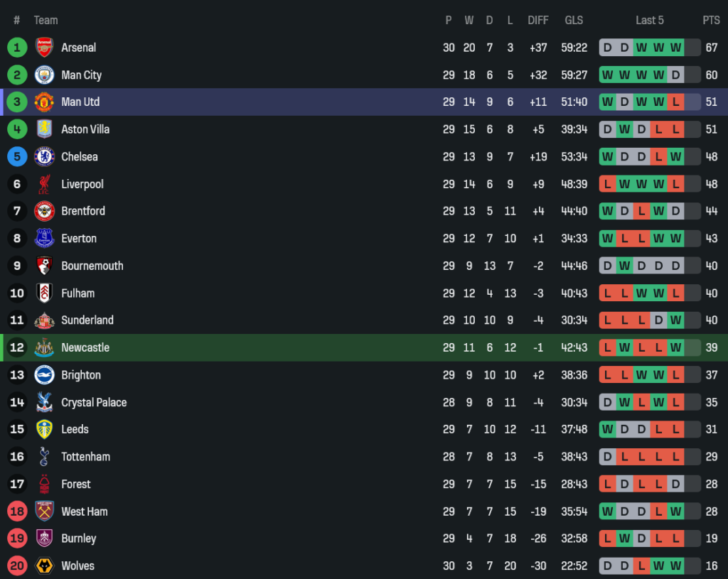
Task: Click the Brighton club badge
Action: [x=44, y=375]
